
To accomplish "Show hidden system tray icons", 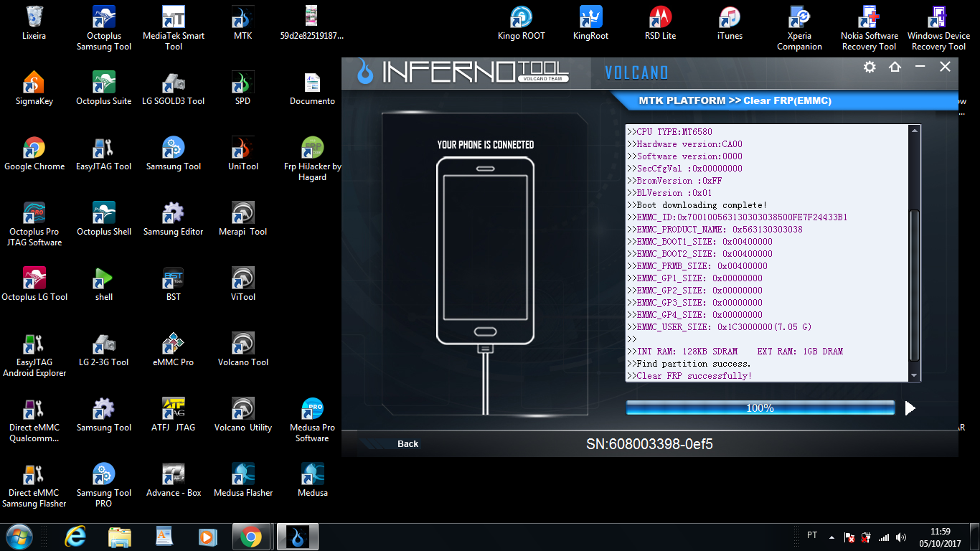I will pos(832,537).
